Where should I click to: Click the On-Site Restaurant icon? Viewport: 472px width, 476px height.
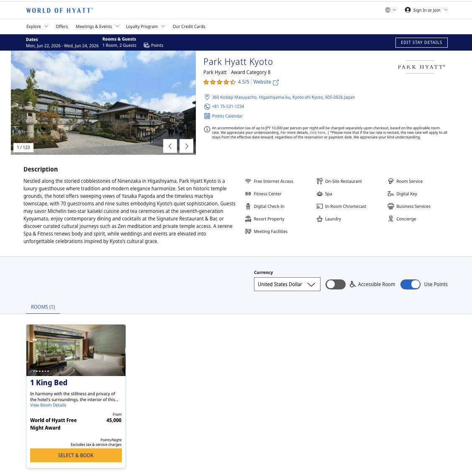click(x=320, y=181)
